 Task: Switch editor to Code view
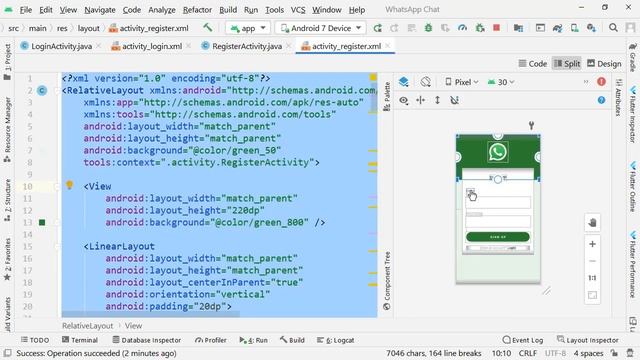[x=533, y=64]
